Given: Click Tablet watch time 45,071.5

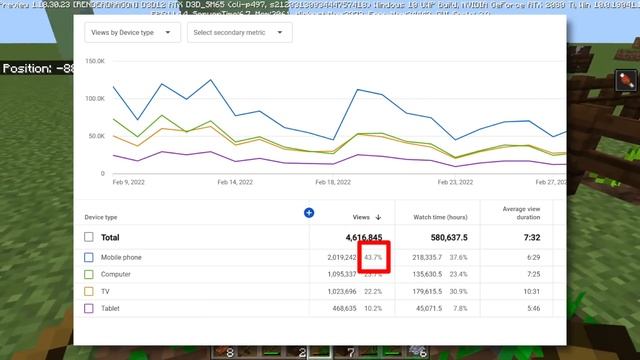Looking at the screenshot, I should tap(429, 309).
